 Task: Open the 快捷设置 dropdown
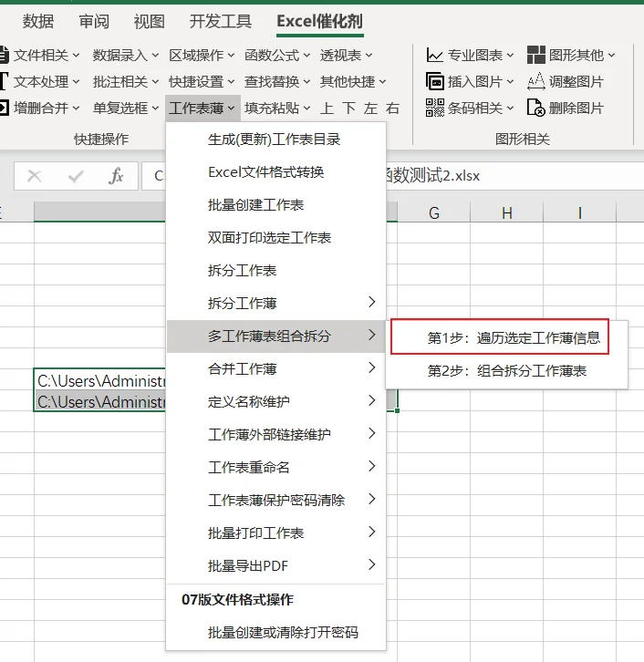click(202, 81)
